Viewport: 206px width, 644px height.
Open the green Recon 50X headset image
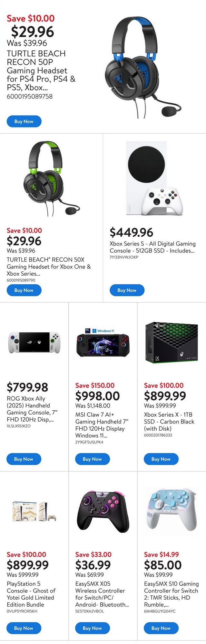(x=51, y=179)
